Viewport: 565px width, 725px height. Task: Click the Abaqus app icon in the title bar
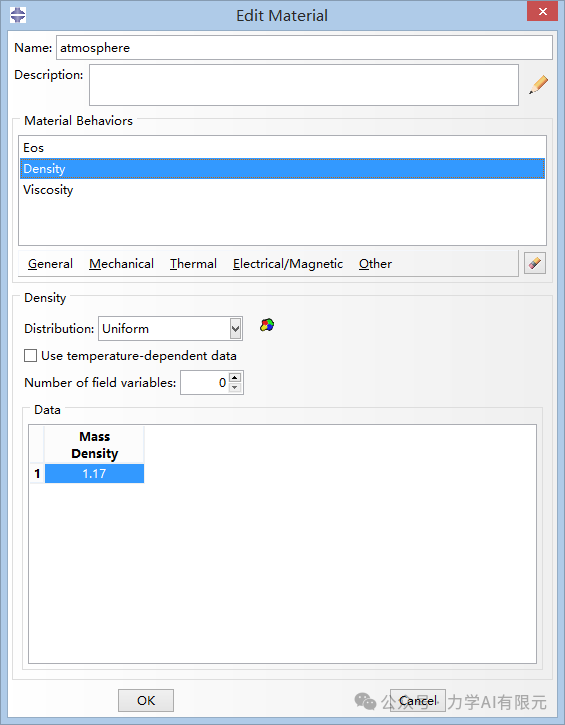pyautogui.click(x=18, y=15)
